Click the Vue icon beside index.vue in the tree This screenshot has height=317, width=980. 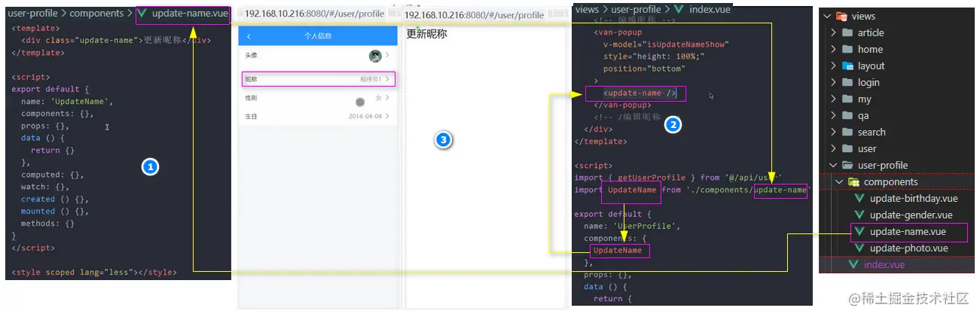pyautogui.click(x=853, y=265)
